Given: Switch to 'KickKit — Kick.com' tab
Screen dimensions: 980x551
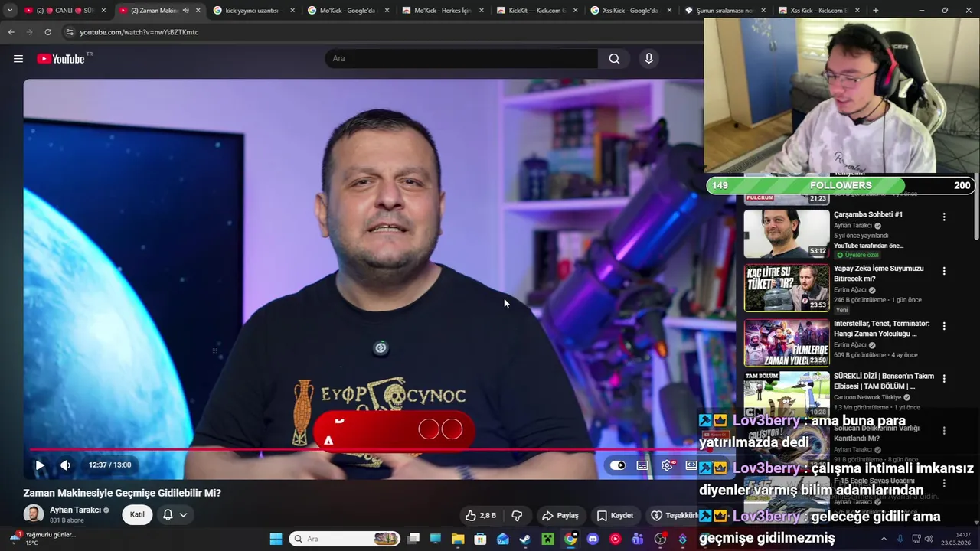Looking at the screenshot, I should tap(537, 11).
